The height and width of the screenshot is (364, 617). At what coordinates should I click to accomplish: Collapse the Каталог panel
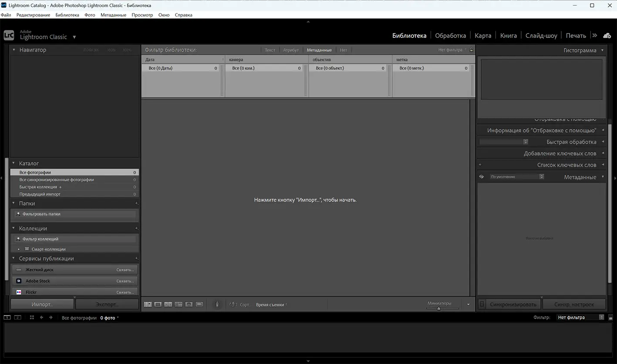pyautogui.click(x=13, y=164)
